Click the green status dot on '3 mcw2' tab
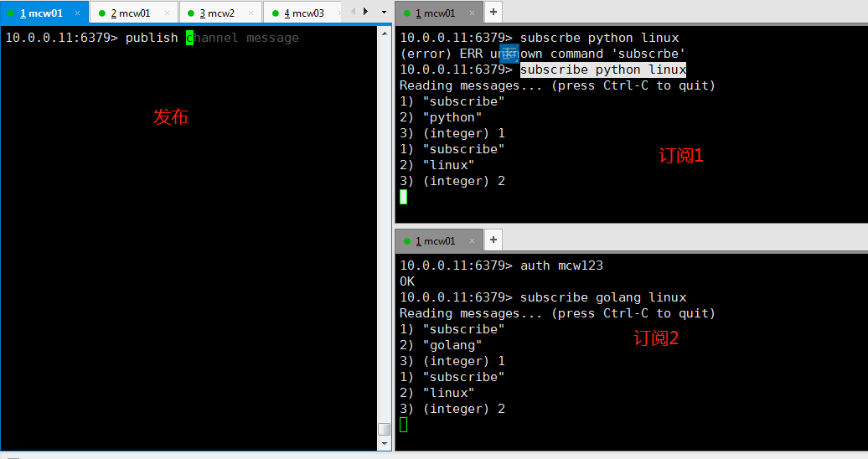The width and height of the screenshot is (868, 459). pos(191,13)
